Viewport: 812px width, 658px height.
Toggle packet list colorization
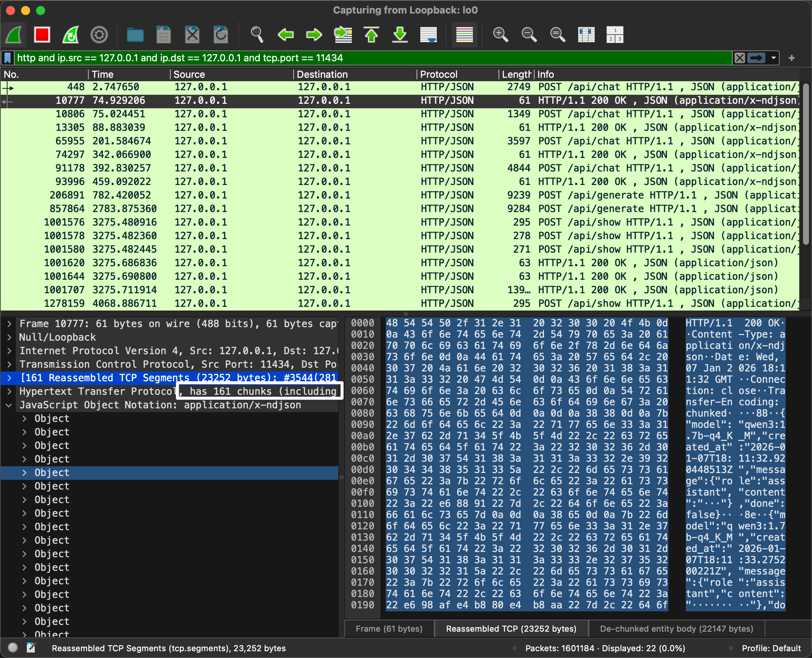pos(464,35)
